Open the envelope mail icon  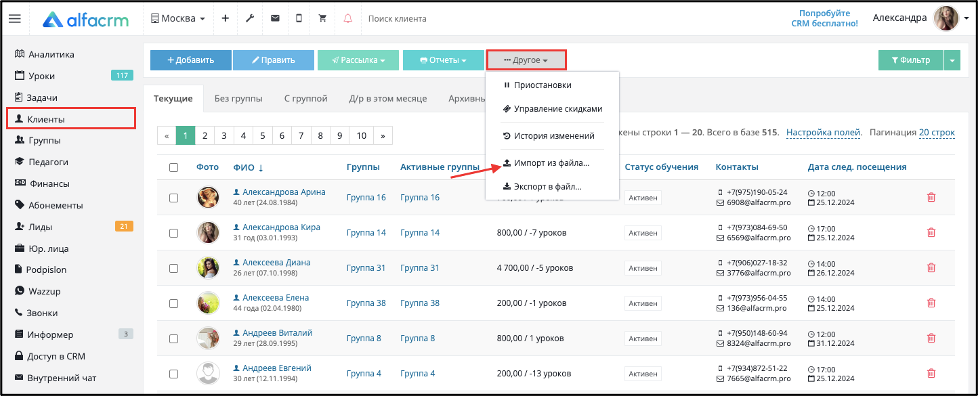pyautogui.click(x=275, y=18)
